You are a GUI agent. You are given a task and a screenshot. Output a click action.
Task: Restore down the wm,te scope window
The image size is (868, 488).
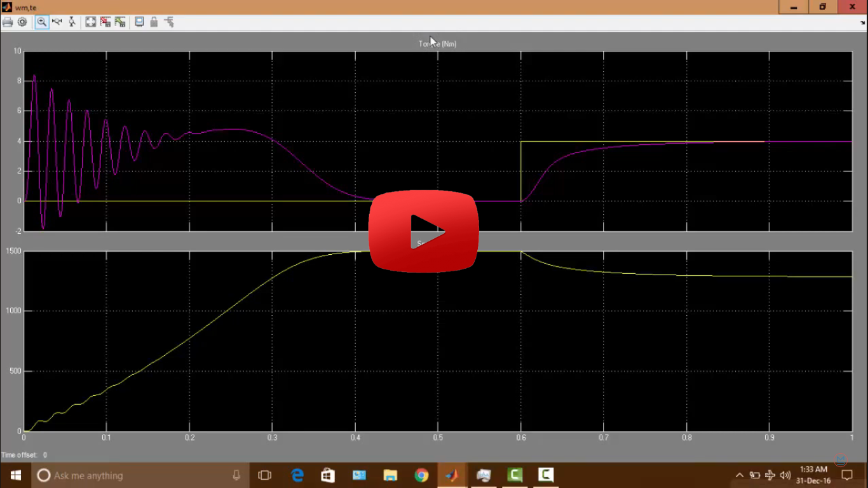click(x=823, y=7)
